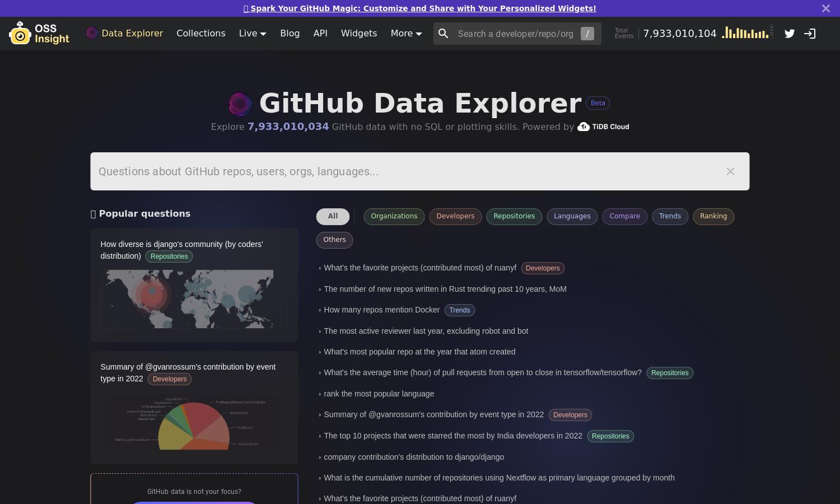Open the OSS Insight logo home link
The image size is (840, 504).
(39, 34)
